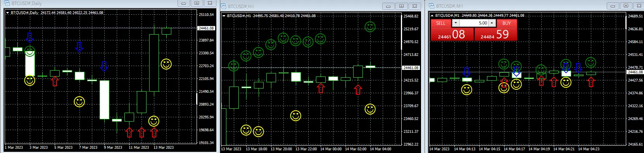
Task: Open the BTCUSD#,M1 window system icon
Action: [432, 6]
